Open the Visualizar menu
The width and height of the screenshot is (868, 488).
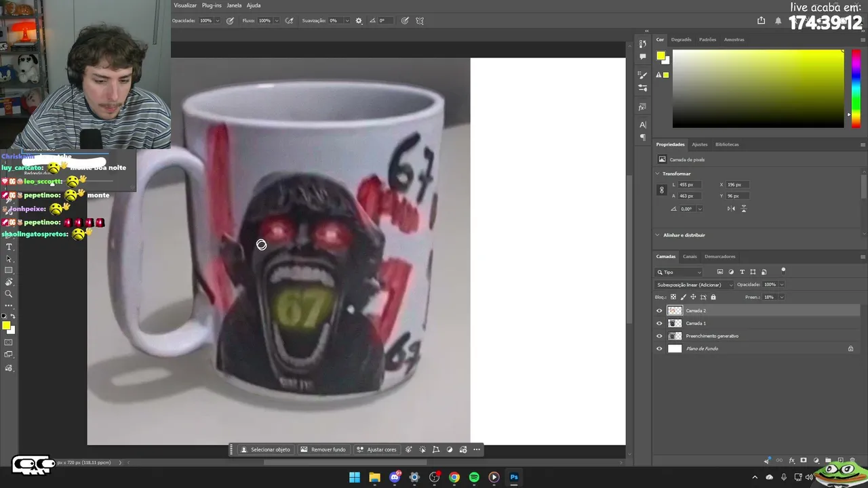[185, 5]
